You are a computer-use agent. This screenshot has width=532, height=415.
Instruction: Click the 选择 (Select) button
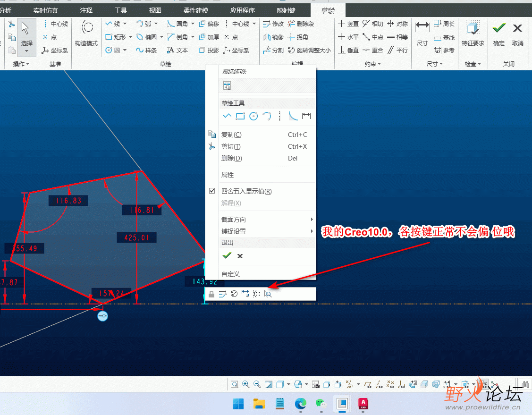point(26,37)
